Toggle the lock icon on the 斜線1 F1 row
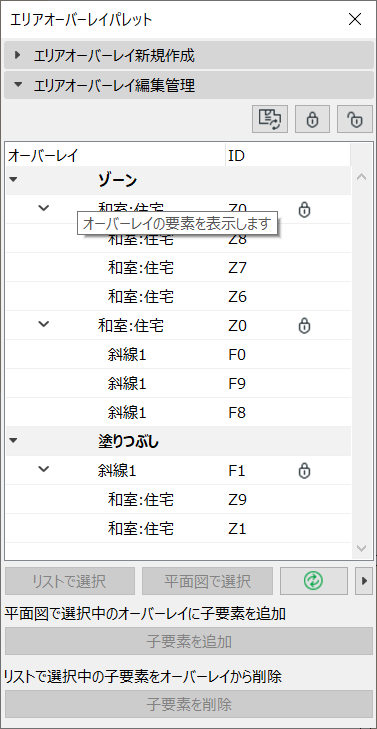This screenshot has height=729, width=377. pyautogui.click(x=304, y=471)
